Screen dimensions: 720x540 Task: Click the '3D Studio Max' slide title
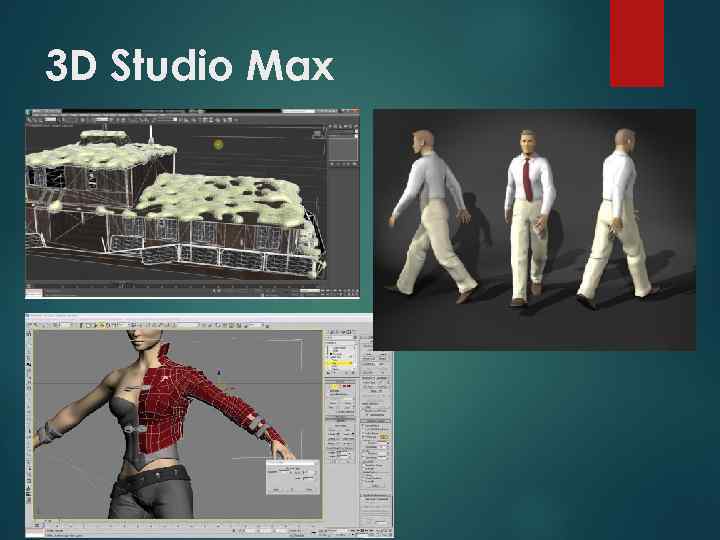(x=190, y=65)
